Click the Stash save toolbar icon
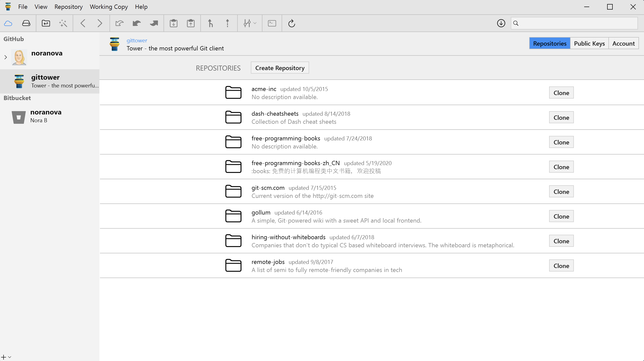The height and width of the screenshot is (361, 644). click(174, 23)
